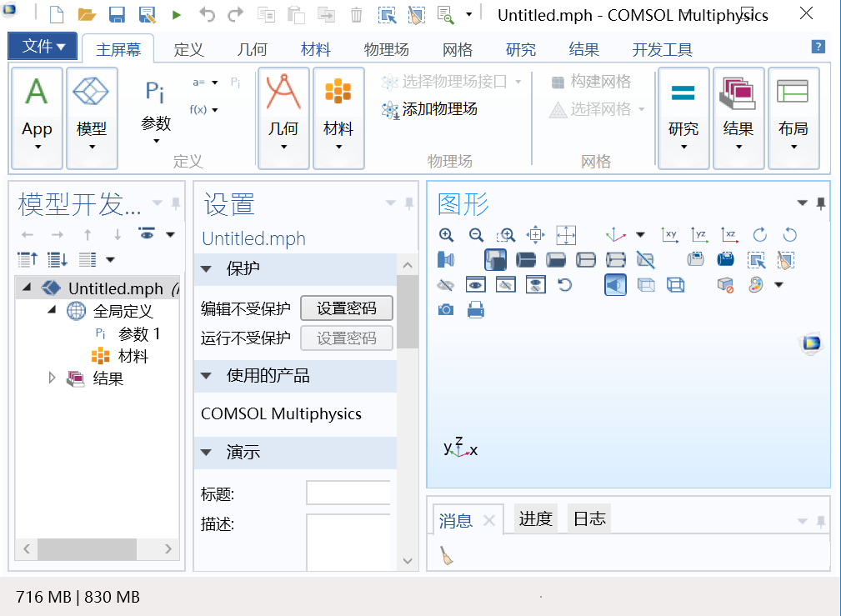Switch to the YZ view in Graphics

(703, 235)
